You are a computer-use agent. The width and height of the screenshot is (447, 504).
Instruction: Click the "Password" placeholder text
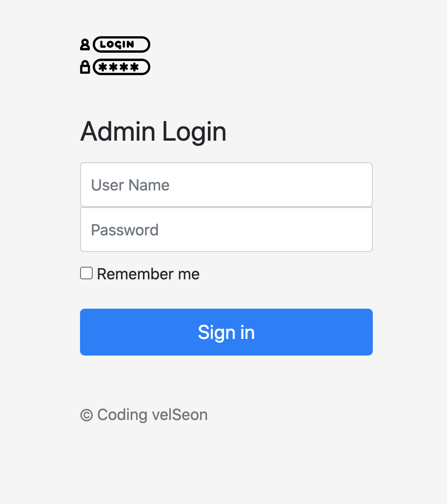point(125,230)
